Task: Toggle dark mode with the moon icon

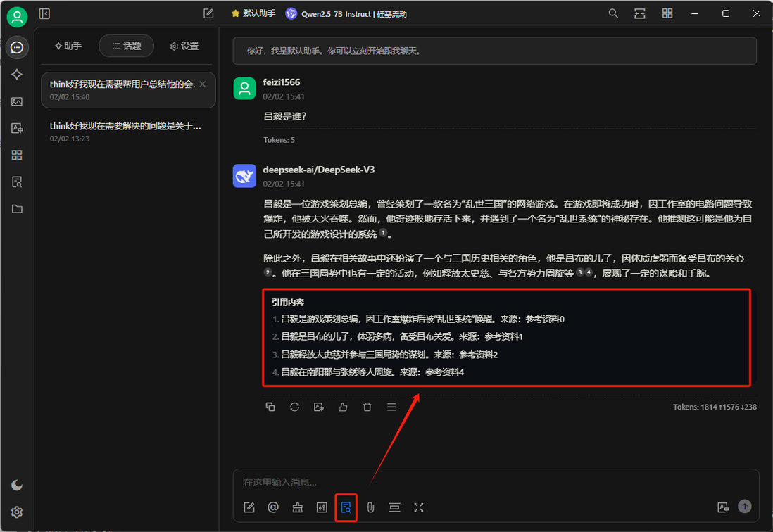Action: click(x=17, y=485)
